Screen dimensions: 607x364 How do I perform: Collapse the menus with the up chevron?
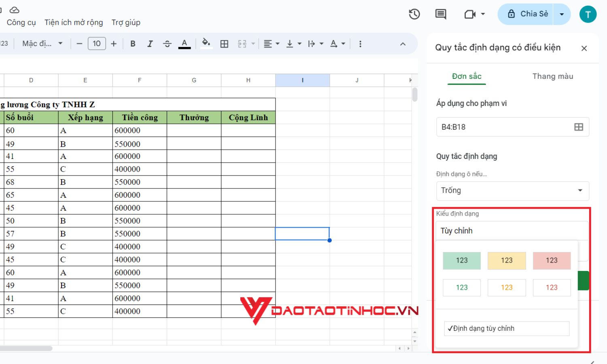[403, 44]
